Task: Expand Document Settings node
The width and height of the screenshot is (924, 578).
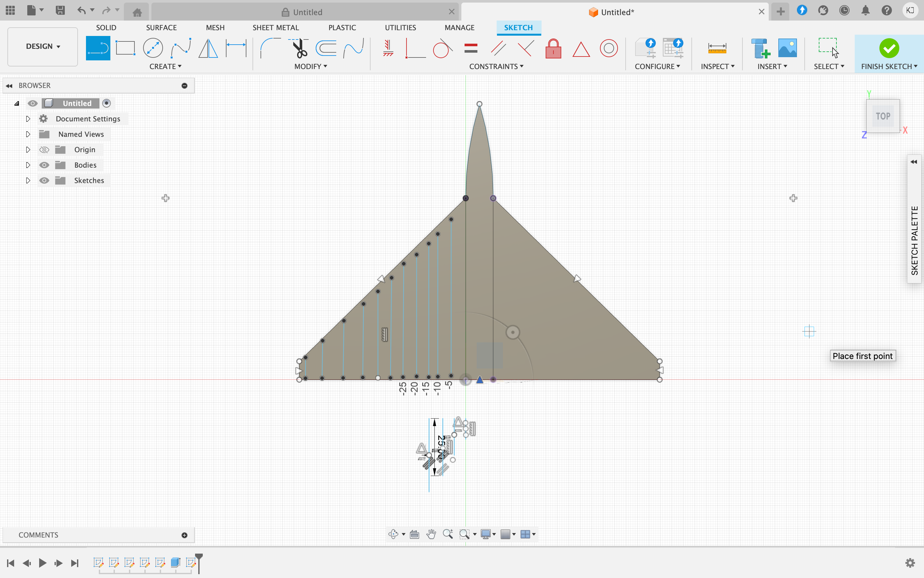Action: [28, 119]
